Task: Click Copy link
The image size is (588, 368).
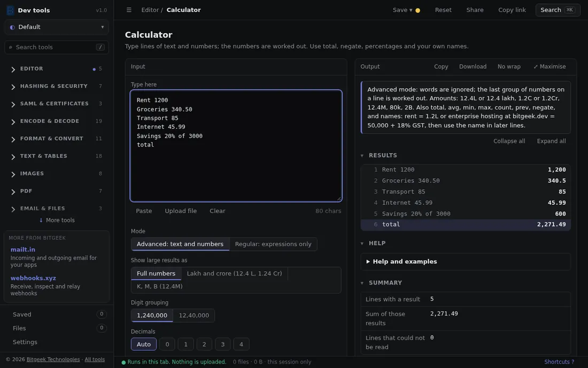Action: click(512, 10)
